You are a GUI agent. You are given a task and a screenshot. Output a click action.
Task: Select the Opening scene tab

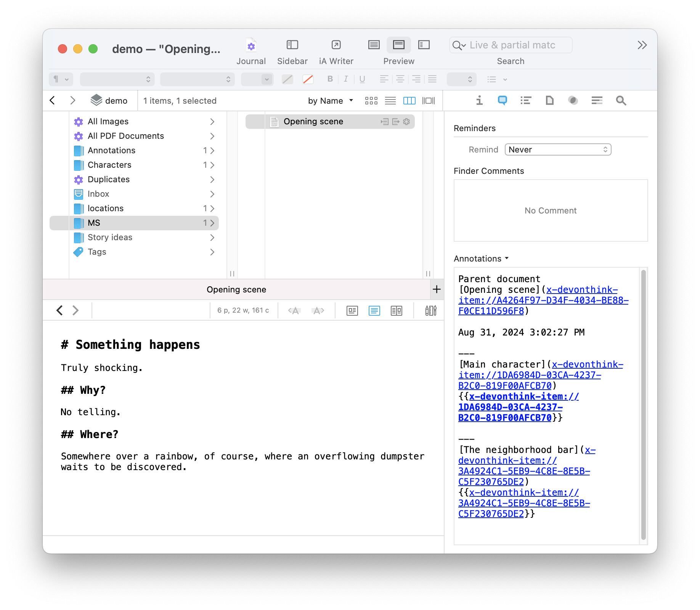[x=236, y=289]
